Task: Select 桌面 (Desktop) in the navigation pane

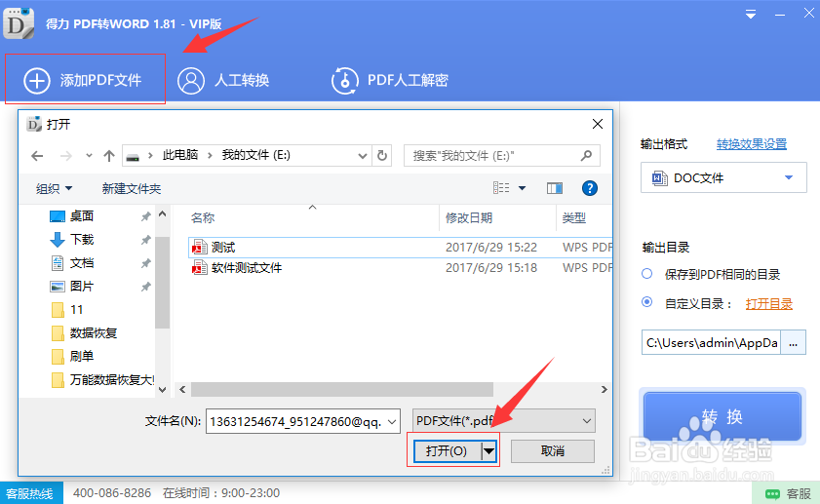Action: (82, 216)
